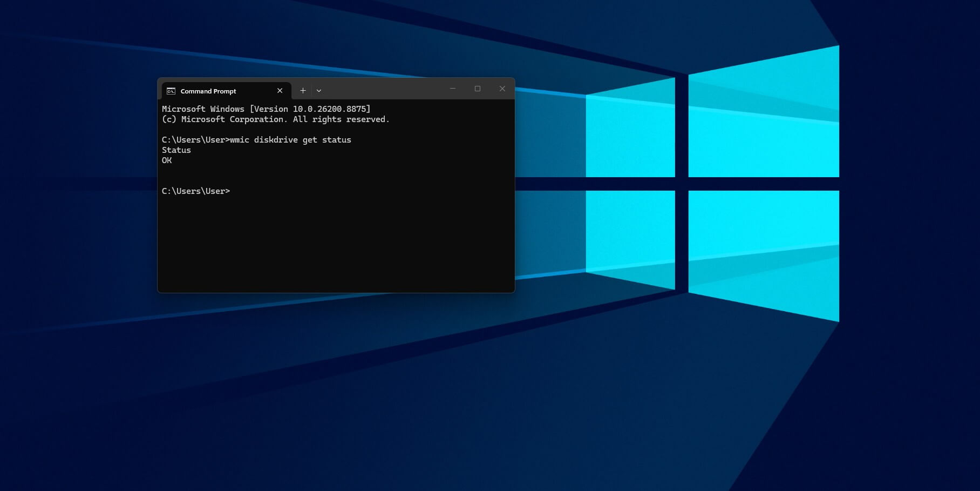Image resolution: width=980 pixels, height=491 pixels.
Task: Select the Command Prompt tab
Action: (x=226, y=91)
